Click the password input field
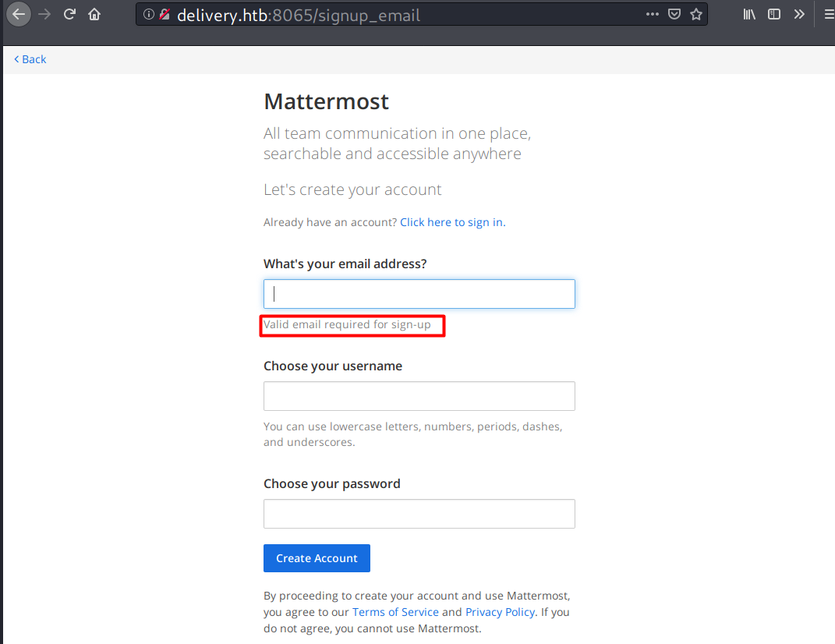Screen dimensions: 835x644 point(419,514)
